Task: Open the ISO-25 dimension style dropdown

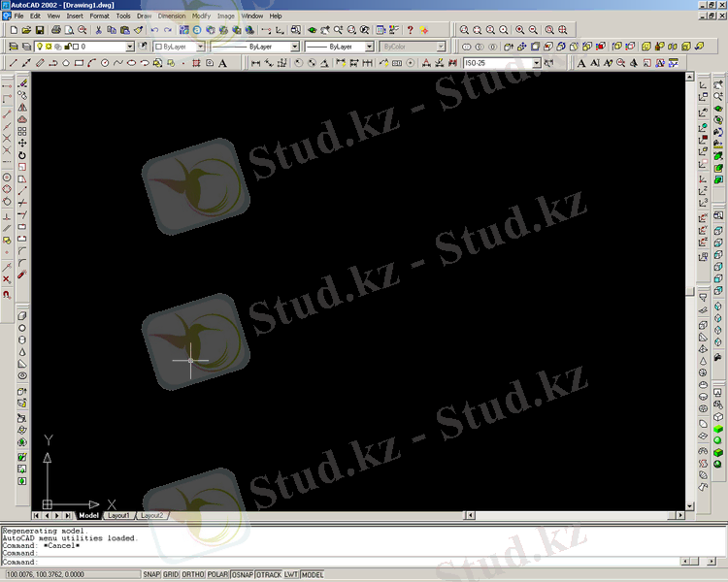Action: pyautogui.click(x=537, y=63)
